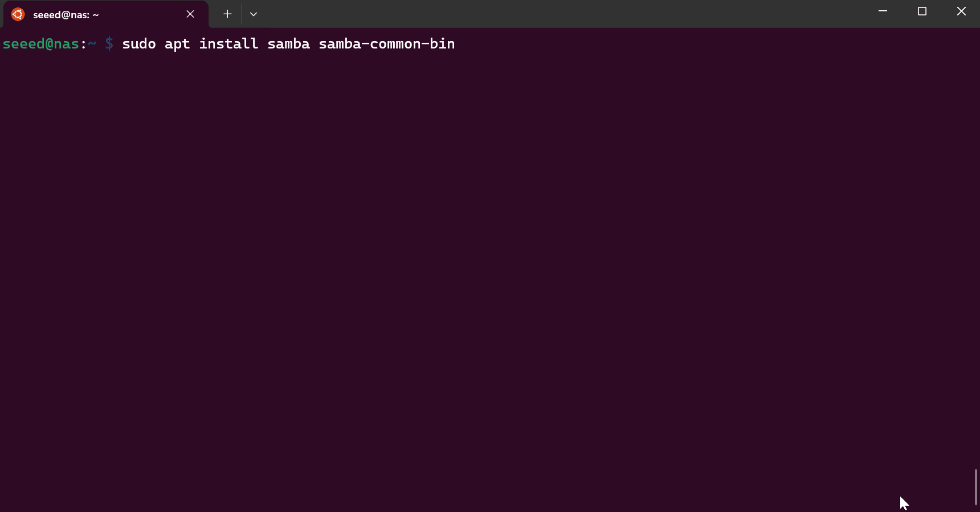The image size is (980, 512).
Task: Close the terminal window
Action: (961, 11)
